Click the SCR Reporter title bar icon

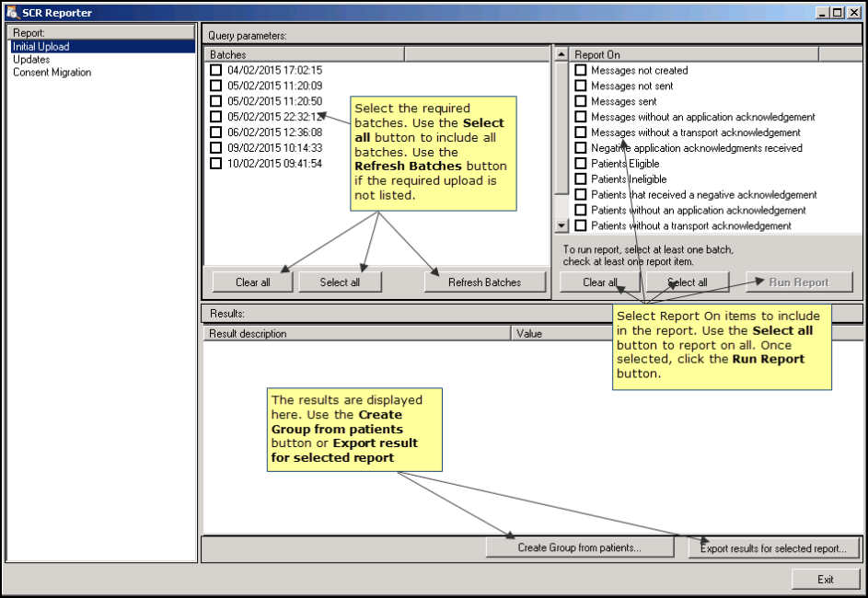(x=11, y=13)
